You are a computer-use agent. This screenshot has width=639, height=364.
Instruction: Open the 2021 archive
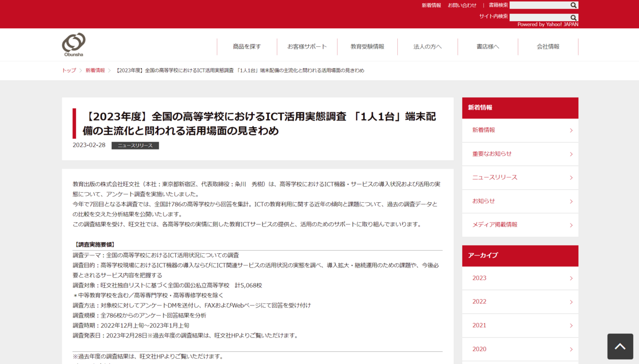pos(520,326)
